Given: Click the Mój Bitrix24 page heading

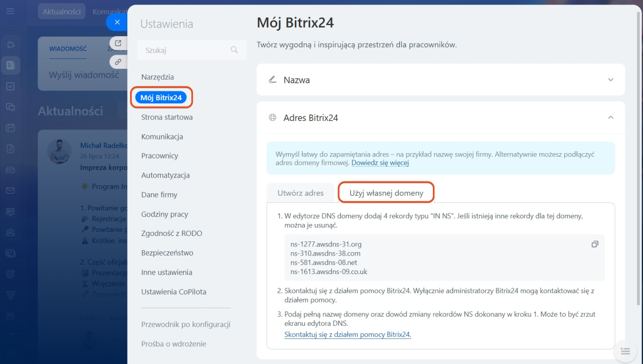Looking at the screenshot, I should pos(295,23).
